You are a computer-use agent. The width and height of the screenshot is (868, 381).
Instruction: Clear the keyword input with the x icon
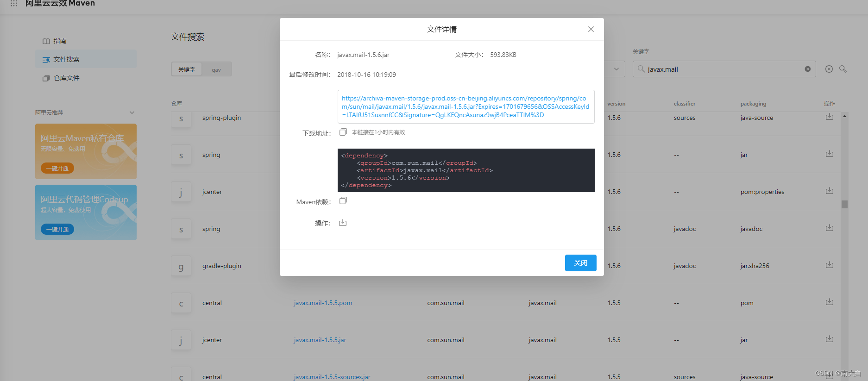pyautogui.click(x=807, y=69)
